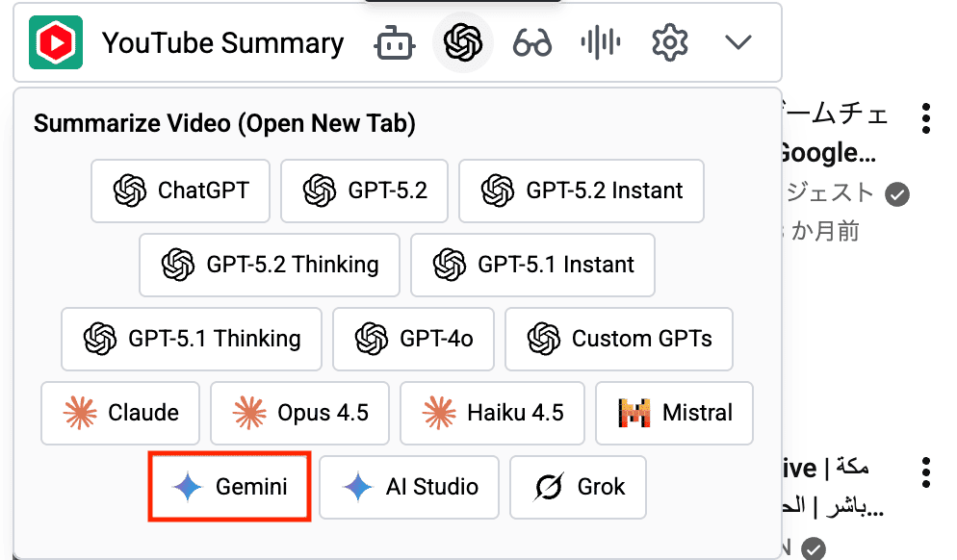Click the ChatGPT swirl toolbar icon
This screenshot has height=560, width=957.
click(x=462, y=42)
